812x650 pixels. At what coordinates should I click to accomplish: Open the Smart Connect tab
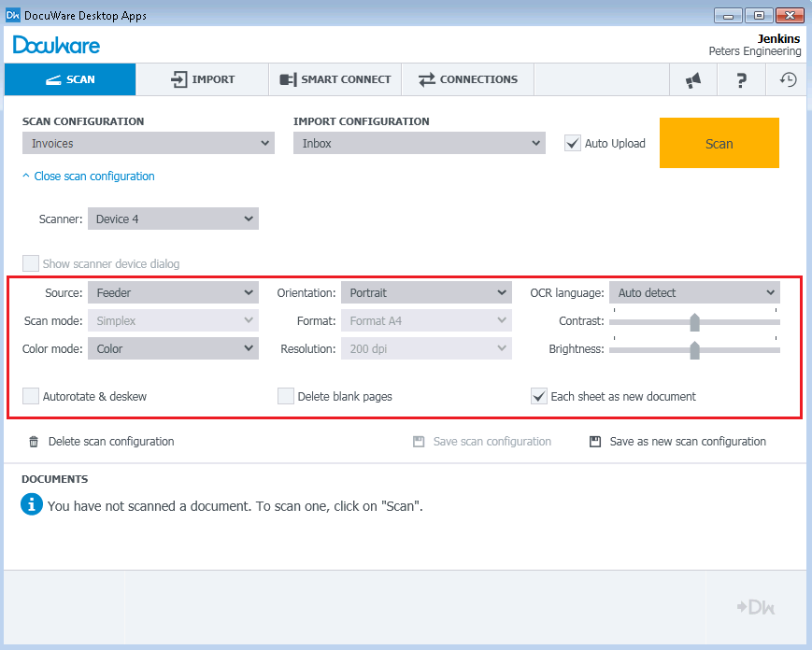(x=335, y=79)
